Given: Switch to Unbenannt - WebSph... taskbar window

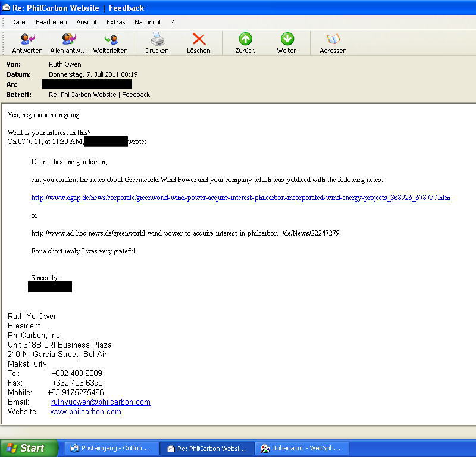Looking at the screenshot, I should pyautogui.click(x=302, y=448).
